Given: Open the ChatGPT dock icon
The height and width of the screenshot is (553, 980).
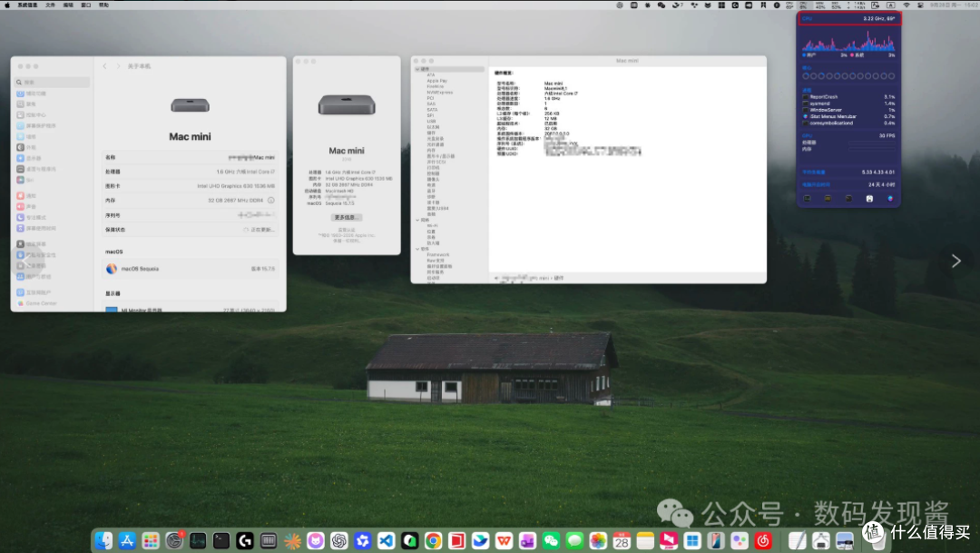Looking at the screenshot, I should coord(338,540).
